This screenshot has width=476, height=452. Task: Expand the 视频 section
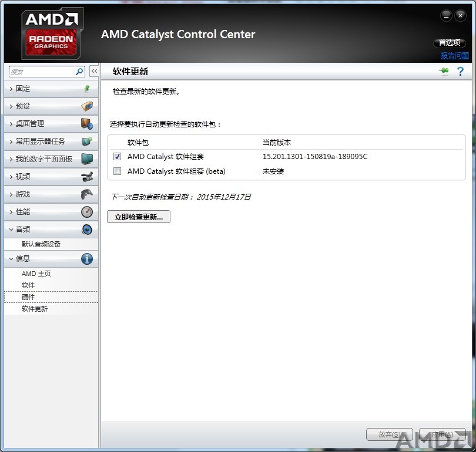pyautogui.click(x=51, y=177)
